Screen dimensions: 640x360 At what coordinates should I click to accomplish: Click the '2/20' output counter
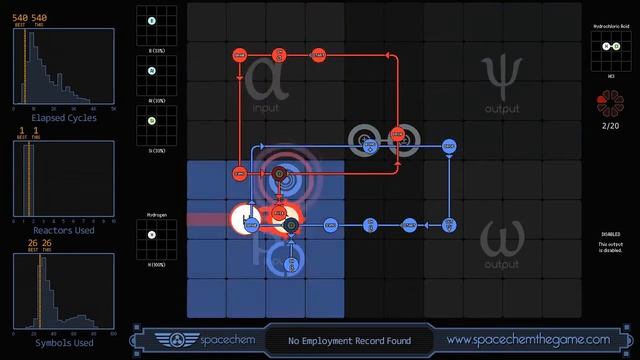point(610,126)
